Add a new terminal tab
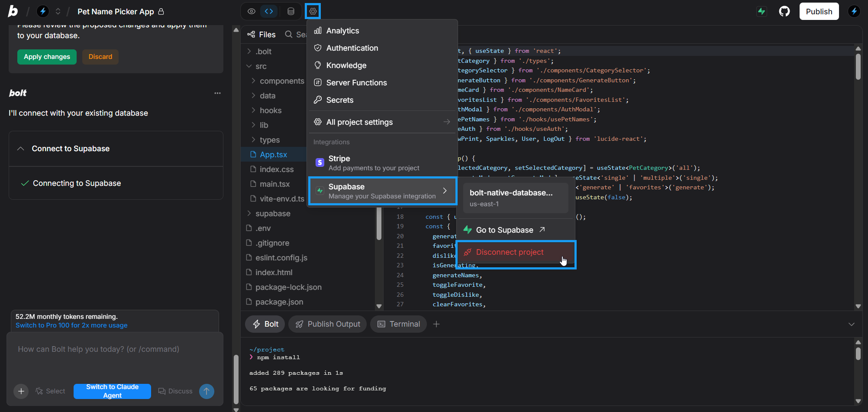 (436, 324)
